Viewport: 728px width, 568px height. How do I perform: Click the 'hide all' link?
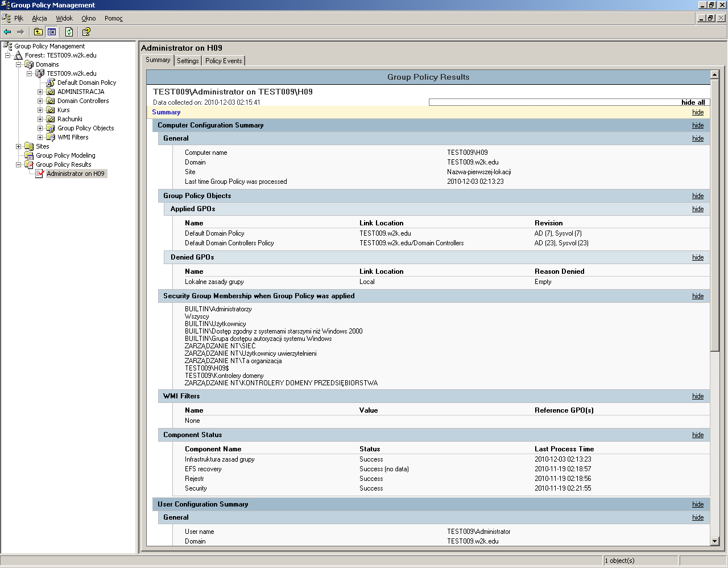(x=693, y=102)
